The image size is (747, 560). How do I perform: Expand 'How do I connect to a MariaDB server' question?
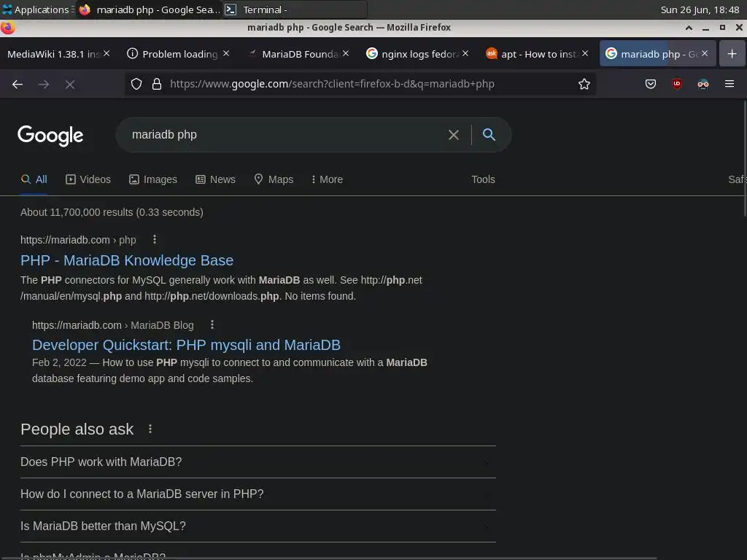click(x=258, y=494)
